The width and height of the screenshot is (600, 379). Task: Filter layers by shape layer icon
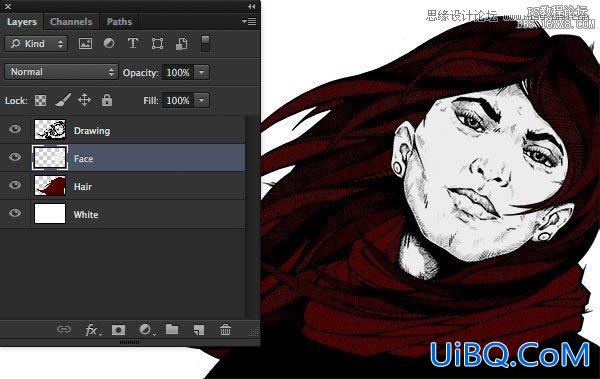pyautogui.click(x=157, y=43)
